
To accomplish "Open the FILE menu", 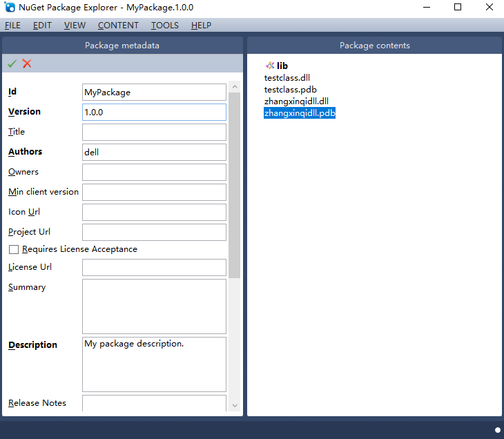I will pyautogui.click(x=12, y=26).
